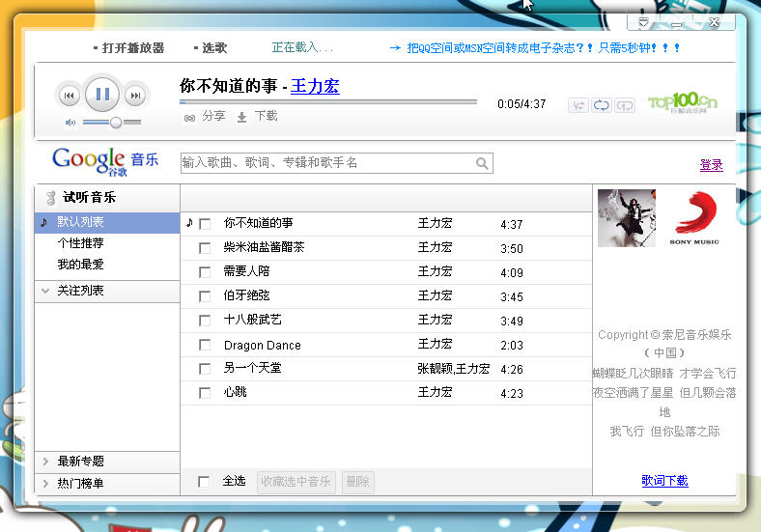Viewport: 761px width, 532px height.
Task: Check the box for 柴米油盐酱醋茶
Action: tap(205, 248)
